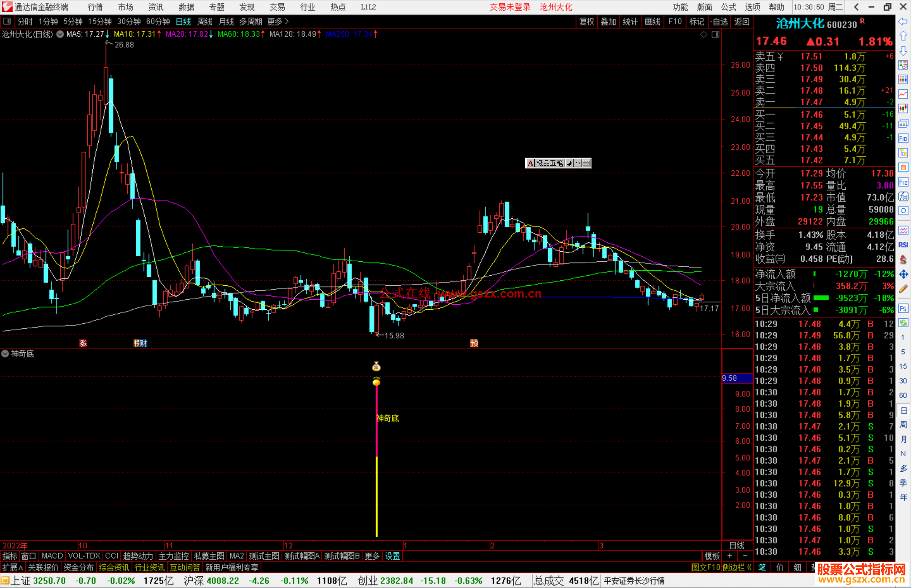Viewport: 911px width, 588px height.
Task: Open the candlestick chart sidebar icon
Action: coord(903,109)
